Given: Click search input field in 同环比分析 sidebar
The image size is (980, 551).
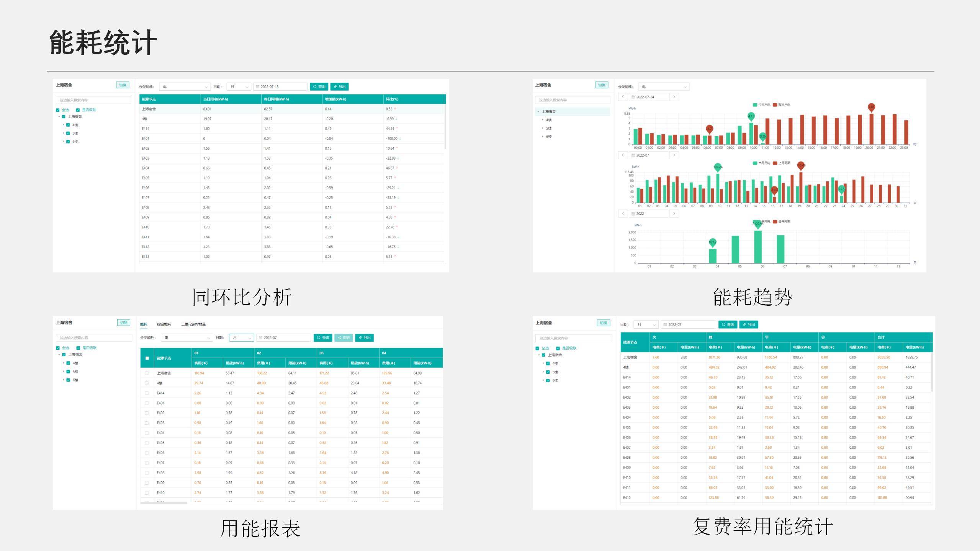Looking at the screenshot, I should 93,100.
